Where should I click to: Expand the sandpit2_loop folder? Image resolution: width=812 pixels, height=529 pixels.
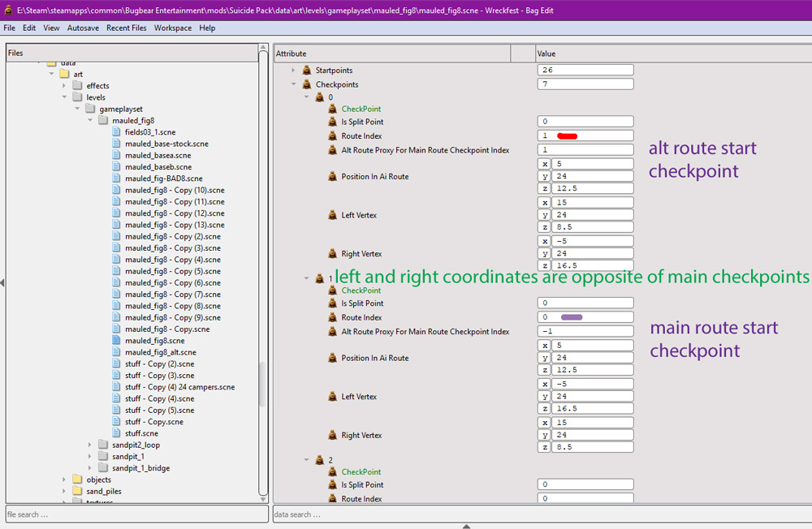(90, 445)
